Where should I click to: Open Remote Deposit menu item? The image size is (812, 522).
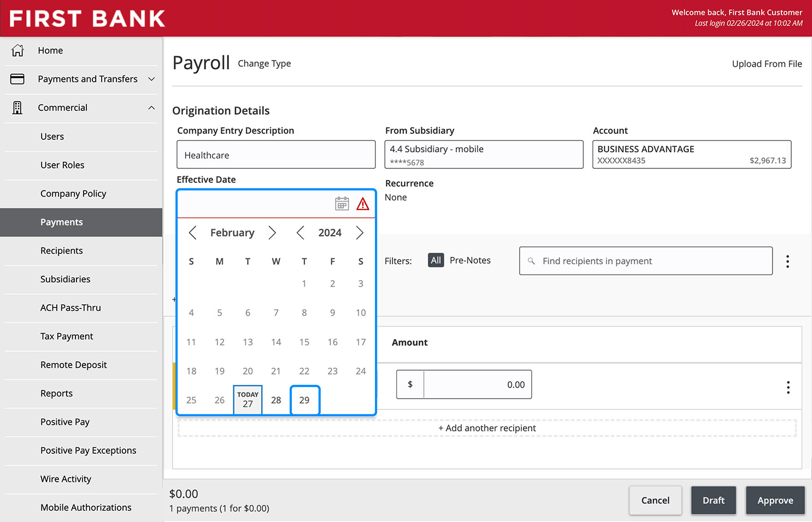click(81, 365)
